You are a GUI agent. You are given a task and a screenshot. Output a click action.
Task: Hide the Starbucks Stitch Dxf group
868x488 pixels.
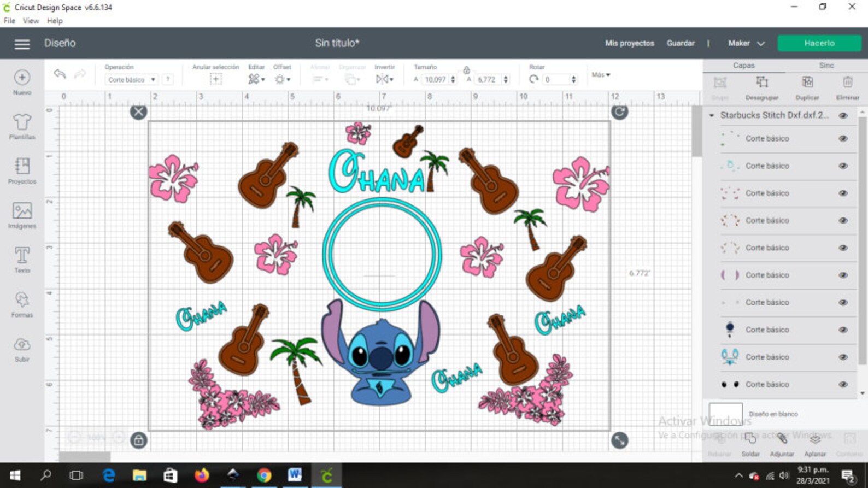point(843,115)
